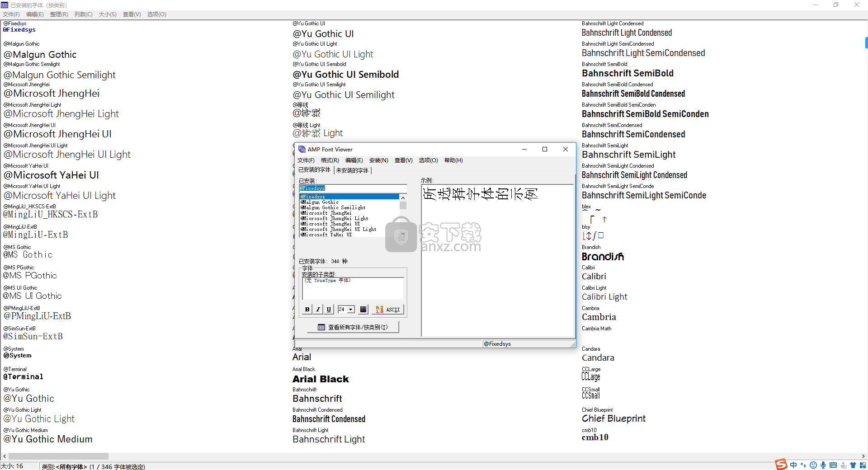Toggle bold in AMP Font Viewer sample
Image resolution: width=868 pixels, height=470 pixels.
pos(307,310)
